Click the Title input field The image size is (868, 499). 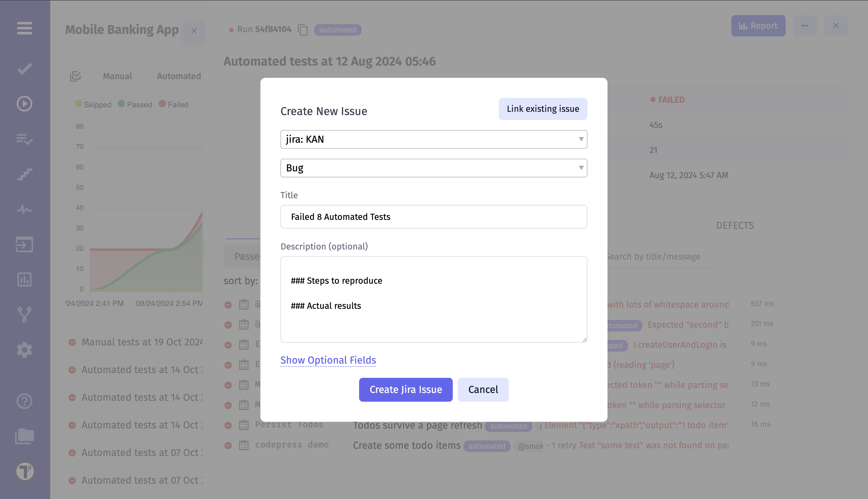tap(434, 216)
